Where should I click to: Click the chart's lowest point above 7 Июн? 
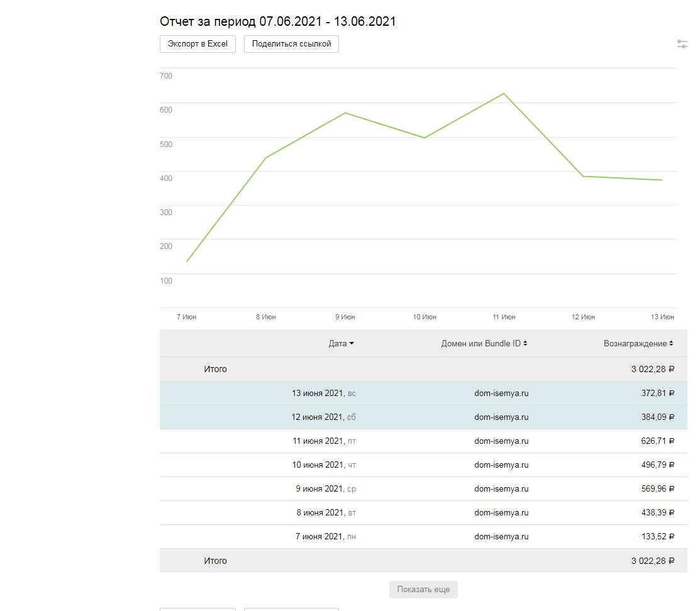pos(187,261)
